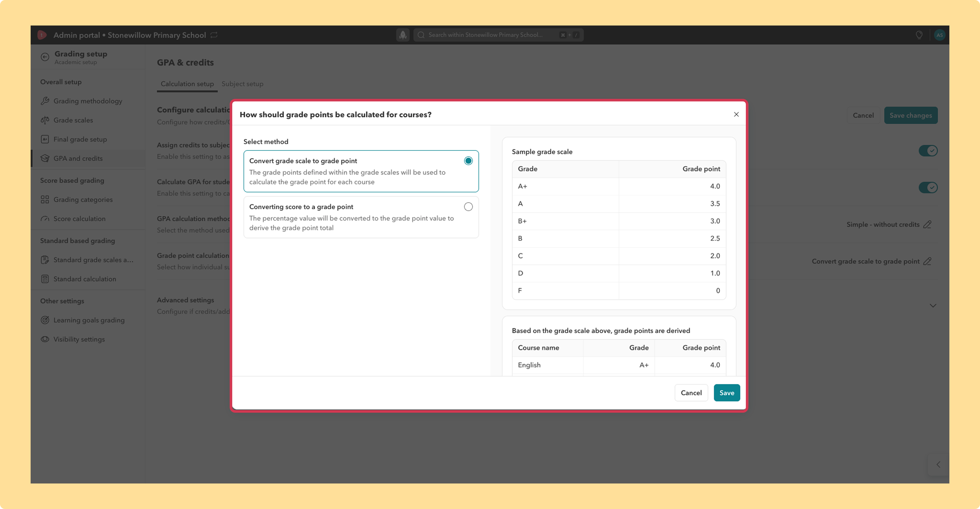Click the app logo in top bar
The width and height of the screenshot is (980, 509).
pyautogui.click(x=42, y=35)
